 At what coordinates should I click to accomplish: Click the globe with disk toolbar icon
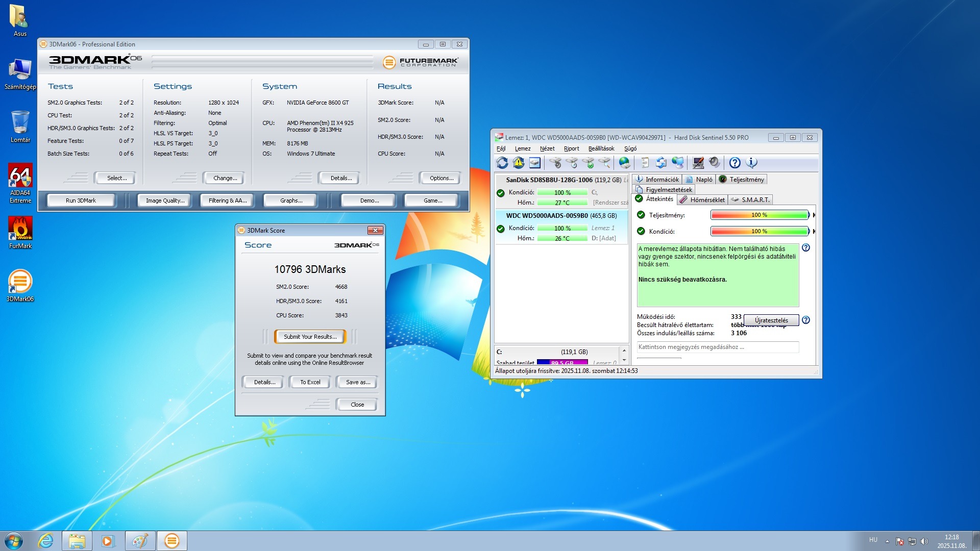click(x=624, y=163)
